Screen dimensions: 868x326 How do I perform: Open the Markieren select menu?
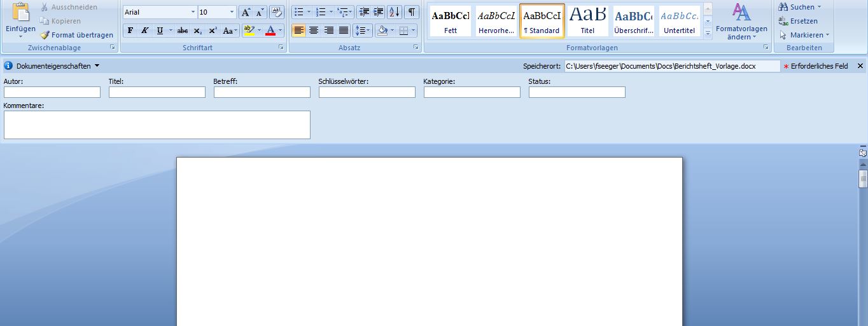(804, 35)
